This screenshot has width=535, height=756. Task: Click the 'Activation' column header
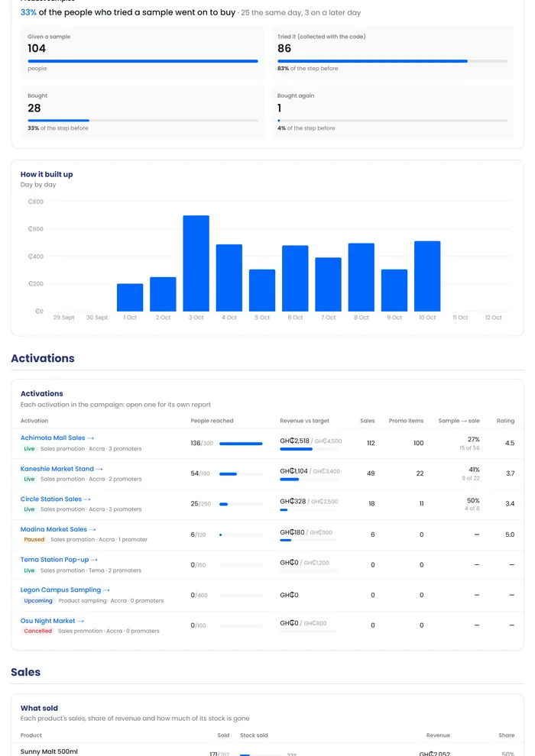[34, 421]
